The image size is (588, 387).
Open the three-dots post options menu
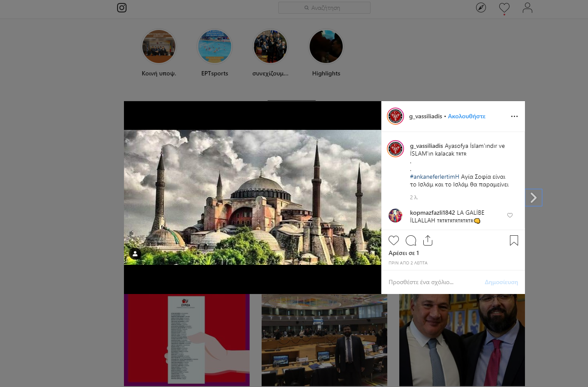tap(514, 116)
